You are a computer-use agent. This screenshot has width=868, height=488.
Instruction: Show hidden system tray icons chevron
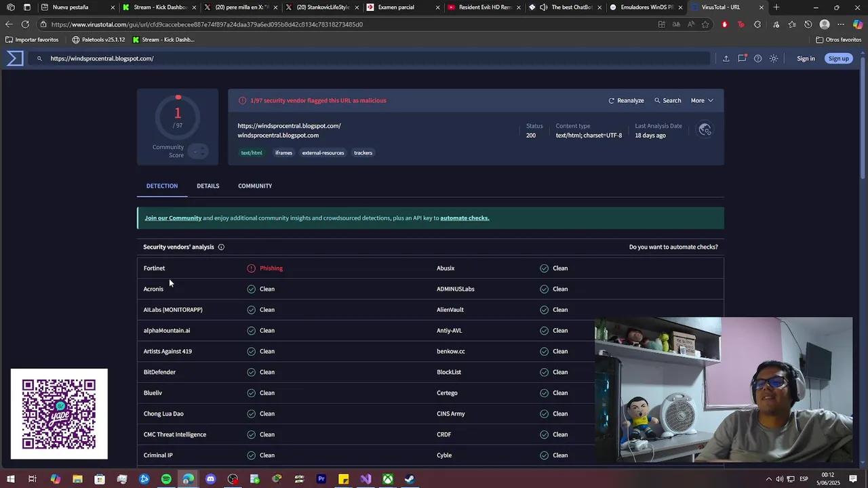pyautogui.click(x=768, y=479)
